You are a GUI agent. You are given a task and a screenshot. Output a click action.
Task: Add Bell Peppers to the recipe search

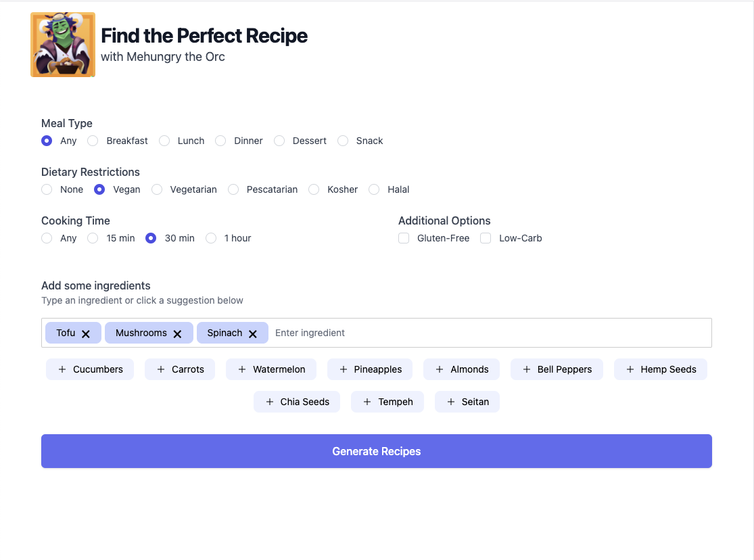pos(557,369)
